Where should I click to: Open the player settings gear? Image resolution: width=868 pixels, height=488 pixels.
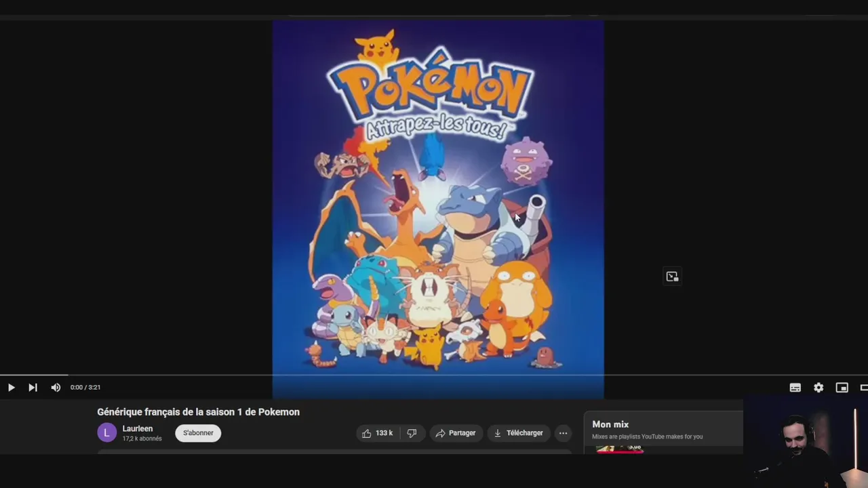click(x=818, y=388)
